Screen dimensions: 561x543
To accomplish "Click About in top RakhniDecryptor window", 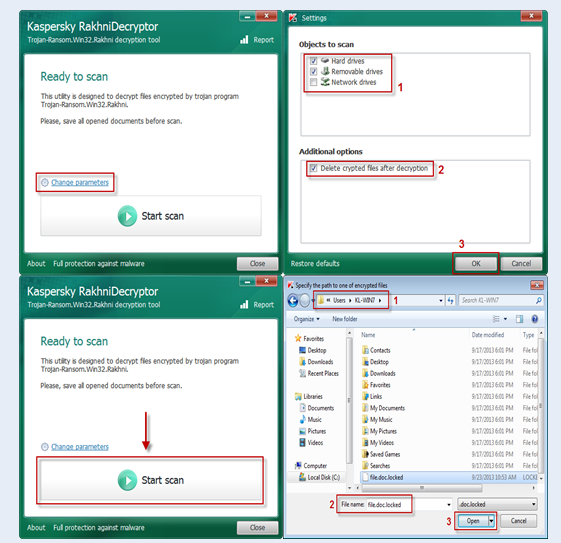I will click(36, 264).
